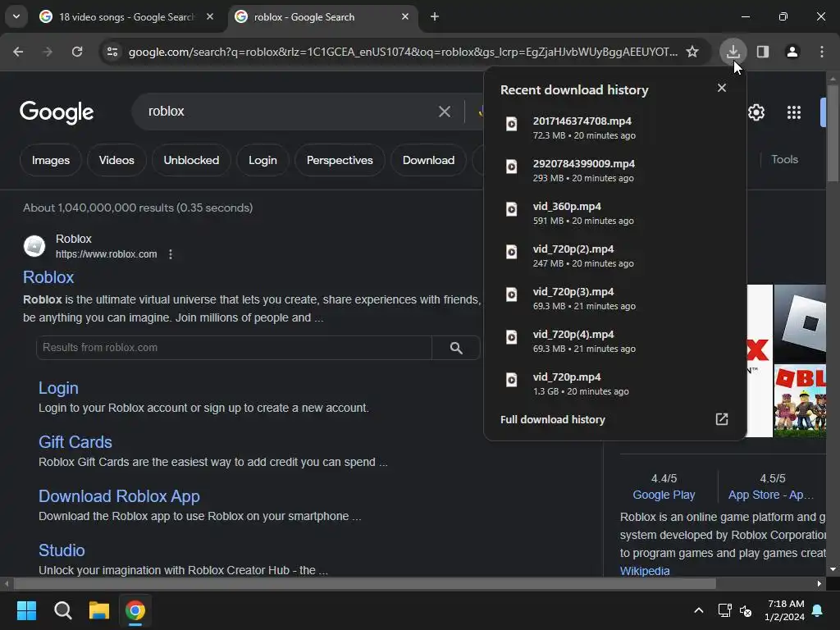Open vid_360p.mp4 download entry
The height and width of the screenshot is (630, 840).
click(615, 213)
